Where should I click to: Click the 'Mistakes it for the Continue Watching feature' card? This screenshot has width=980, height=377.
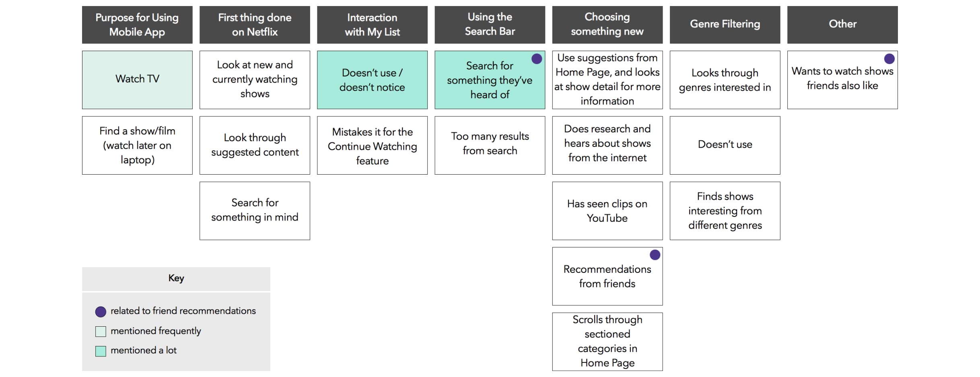pyautogui.click(x=372, y=145)
